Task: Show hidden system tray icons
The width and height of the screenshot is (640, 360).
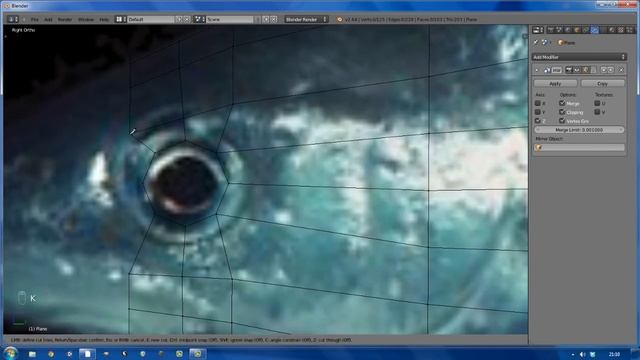Action: coord(572,354)
